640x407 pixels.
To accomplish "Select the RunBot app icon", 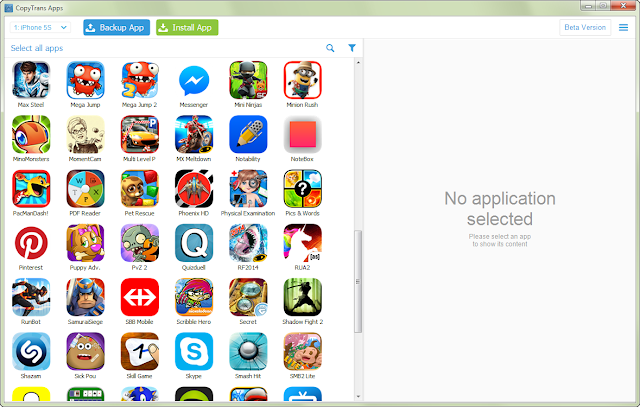I will pos(31,297).
